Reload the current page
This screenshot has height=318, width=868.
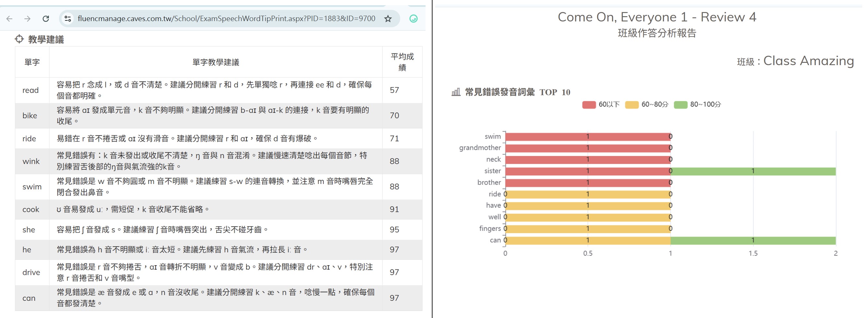(46, 18)
